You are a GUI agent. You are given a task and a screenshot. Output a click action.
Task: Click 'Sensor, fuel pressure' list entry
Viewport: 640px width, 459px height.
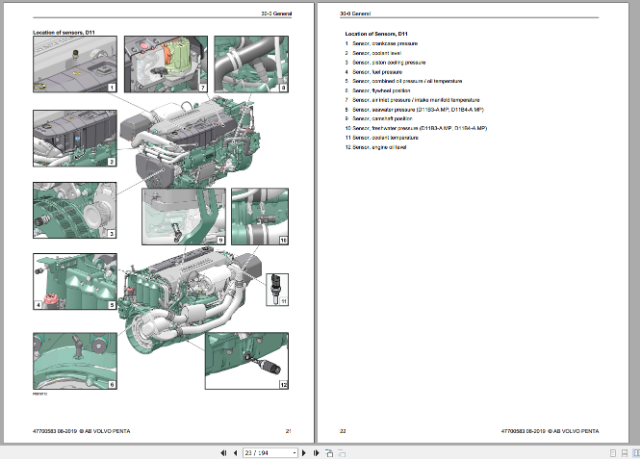[377, 72]
